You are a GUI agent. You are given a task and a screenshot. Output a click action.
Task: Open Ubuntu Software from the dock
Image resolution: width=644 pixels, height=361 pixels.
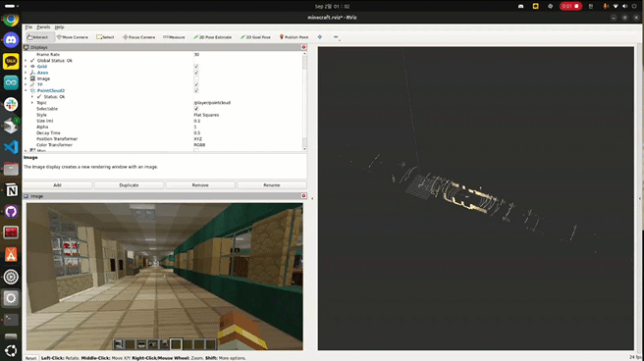pyautogui.click(x=11, y=254)
